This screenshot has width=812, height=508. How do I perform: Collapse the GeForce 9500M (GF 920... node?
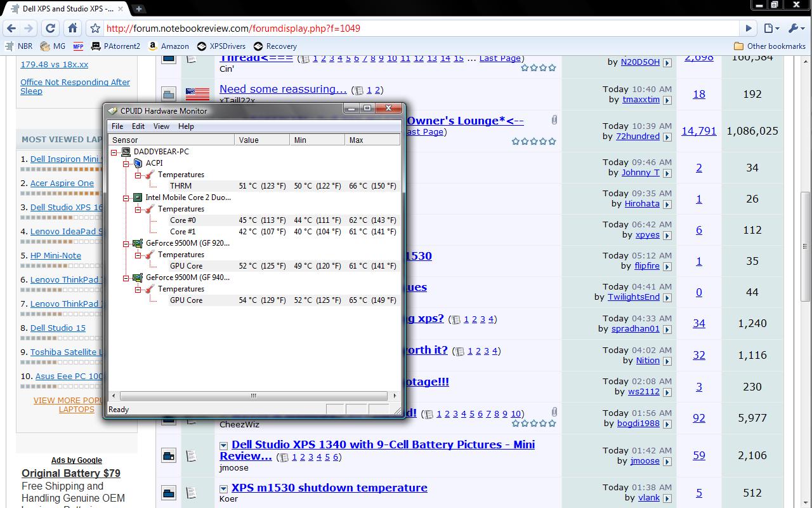(126, 243)
